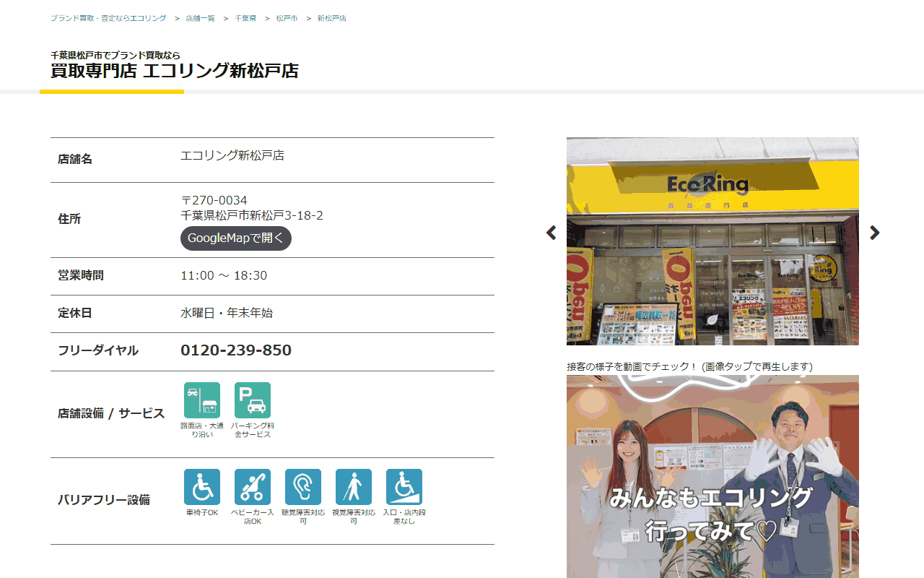Click the ベビーカー入店OK caption
This screenshot has height=578, width=924.
(253, 517)
